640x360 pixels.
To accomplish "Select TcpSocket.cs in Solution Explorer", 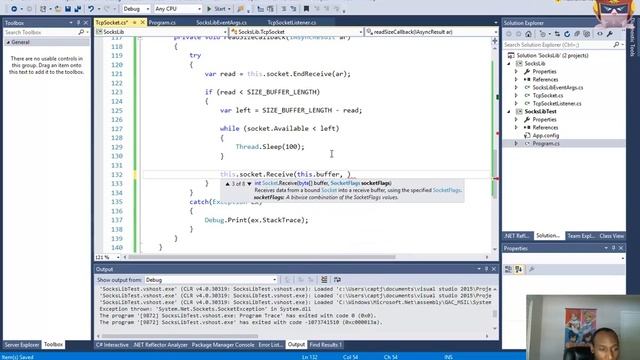I will 547,96.
